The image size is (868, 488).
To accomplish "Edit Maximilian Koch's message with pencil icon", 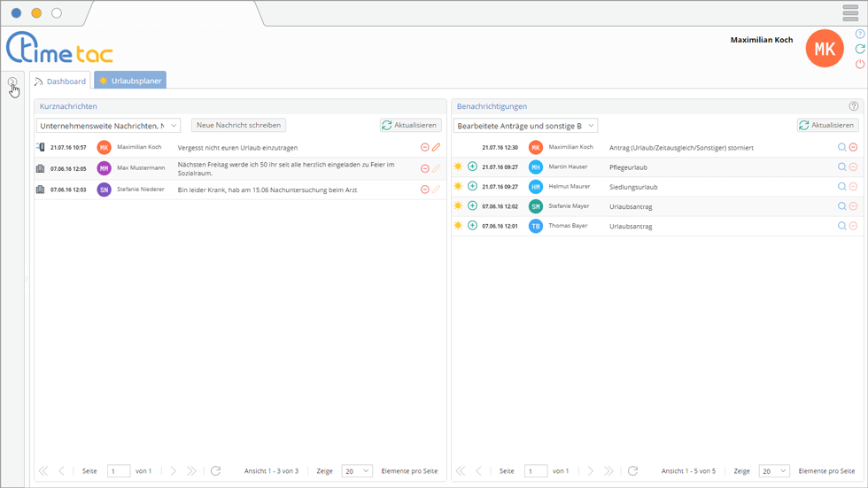I will pyautogui.click(x=436, y=147).
